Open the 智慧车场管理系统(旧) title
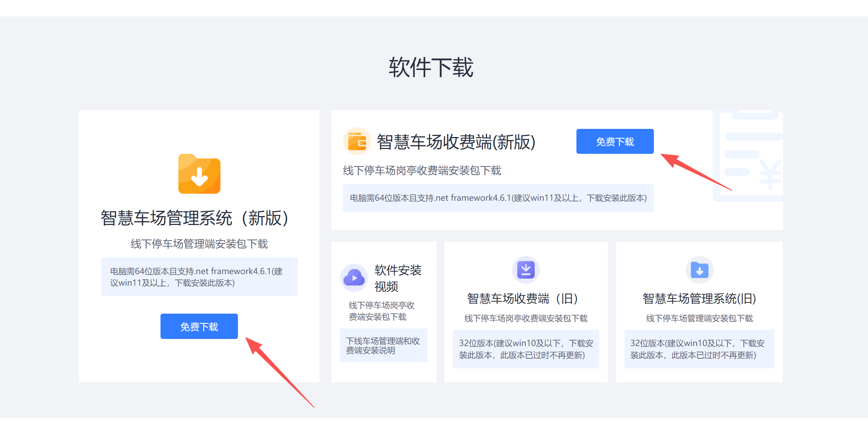 [699, 298]
